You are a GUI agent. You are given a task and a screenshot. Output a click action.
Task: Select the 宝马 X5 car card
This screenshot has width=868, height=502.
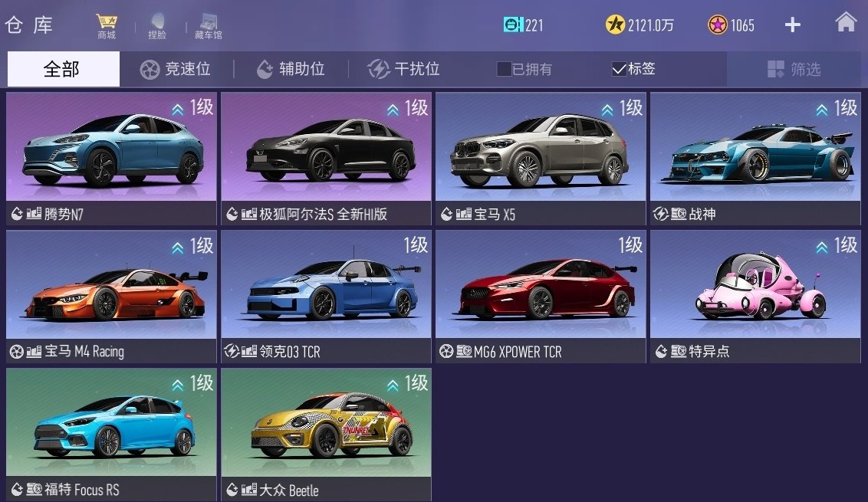(541, 159)
